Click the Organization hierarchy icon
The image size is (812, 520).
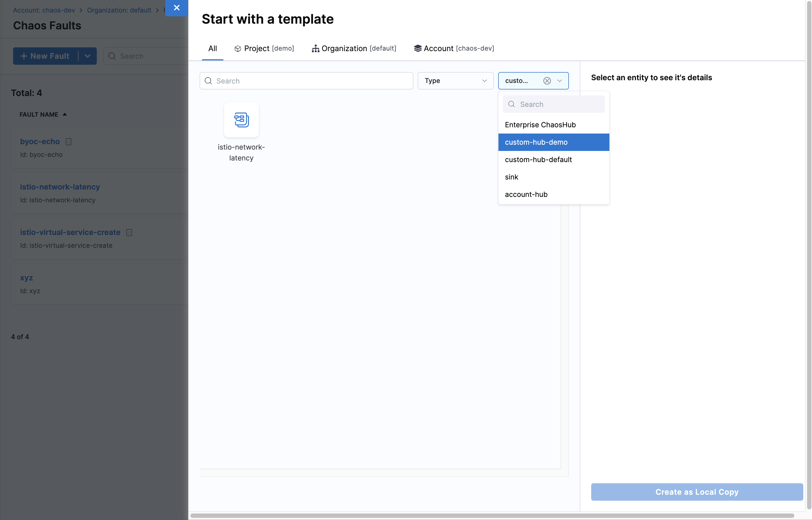pyautogui.click(x=315, y=49)
